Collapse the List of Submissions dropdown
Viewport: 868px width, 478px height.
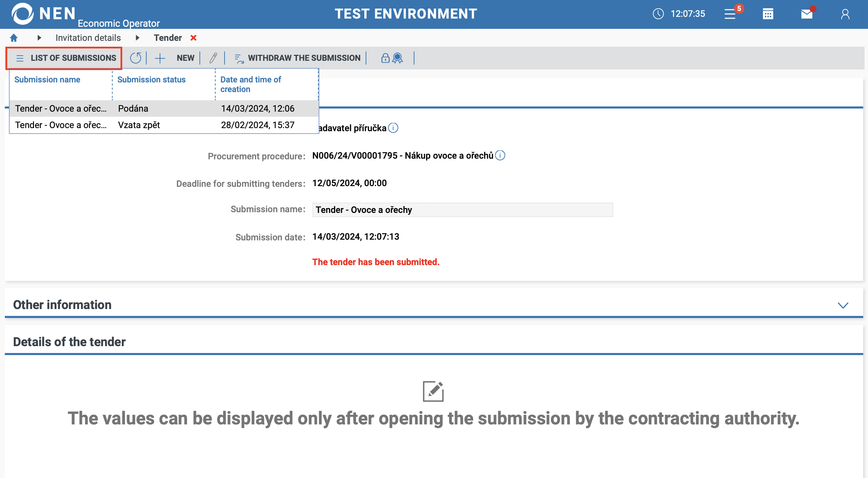click(64, 58)
